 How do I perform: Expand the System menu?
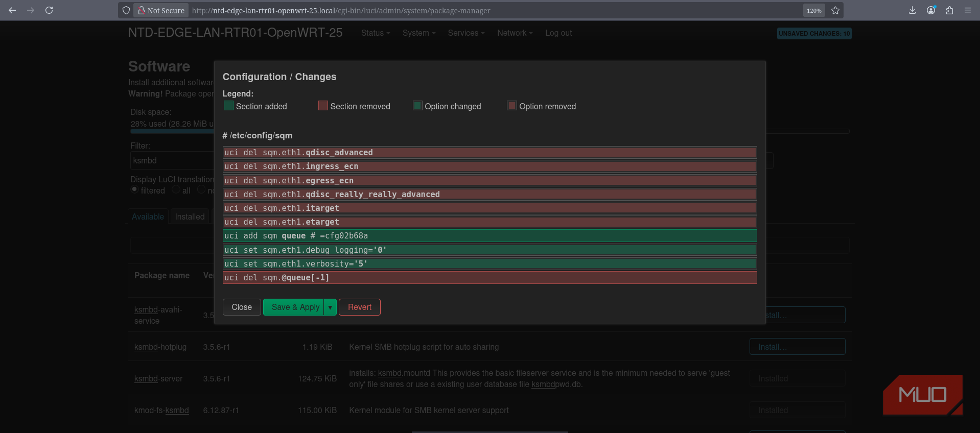coord(419,33)
